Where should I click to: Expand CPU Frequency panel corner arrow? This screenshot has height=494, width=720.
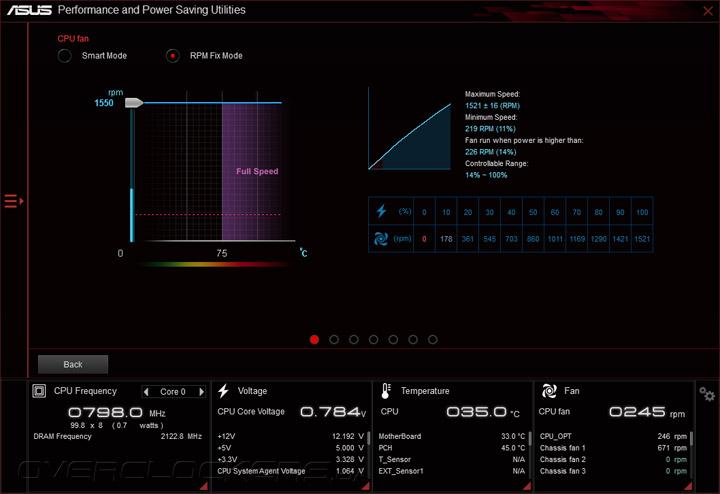click(203, 486)
